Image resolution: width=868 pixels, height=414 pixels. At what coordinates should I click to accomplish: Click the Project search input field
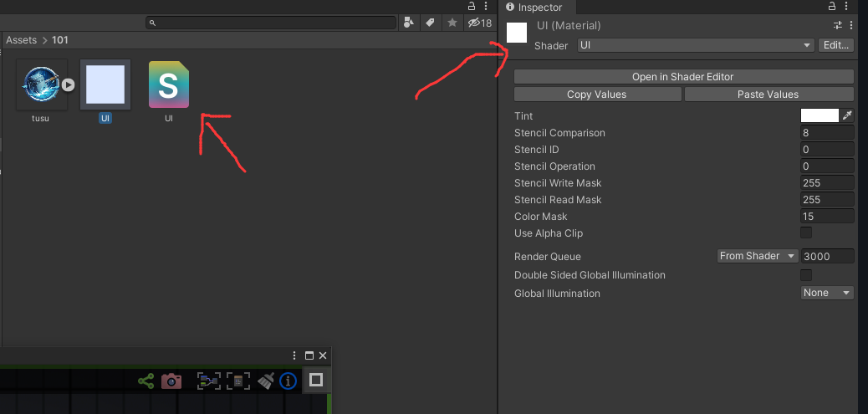[x=271, y=23]
